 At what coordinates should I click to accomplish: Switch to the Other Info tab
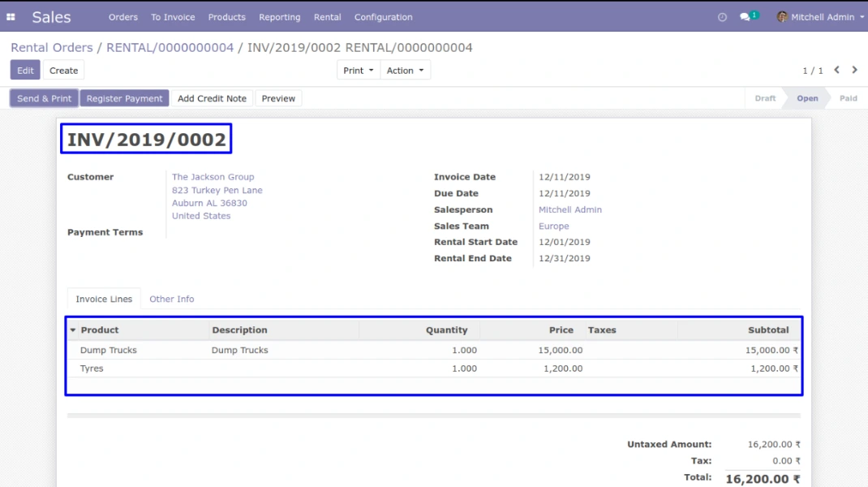pyautogui.click(x=171, y=299)
